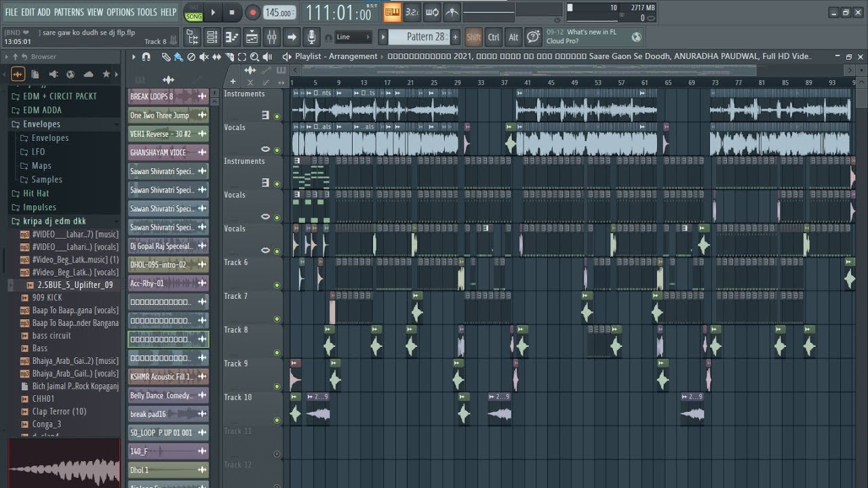Select the Delete tool in playlist toolbar
The height and width of the screenshot is (488, 868).
191,57
